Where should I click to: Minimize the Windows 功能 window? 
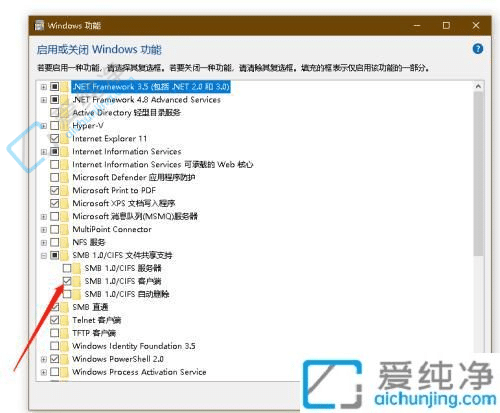(417, 25)
